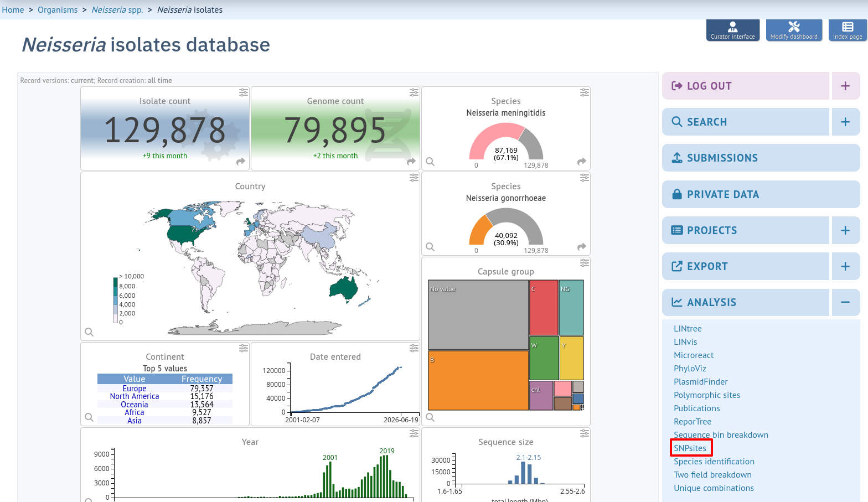Click magnifier icon on Country map panel
This screenshot has height=502, width=868.
click(89, 332)
